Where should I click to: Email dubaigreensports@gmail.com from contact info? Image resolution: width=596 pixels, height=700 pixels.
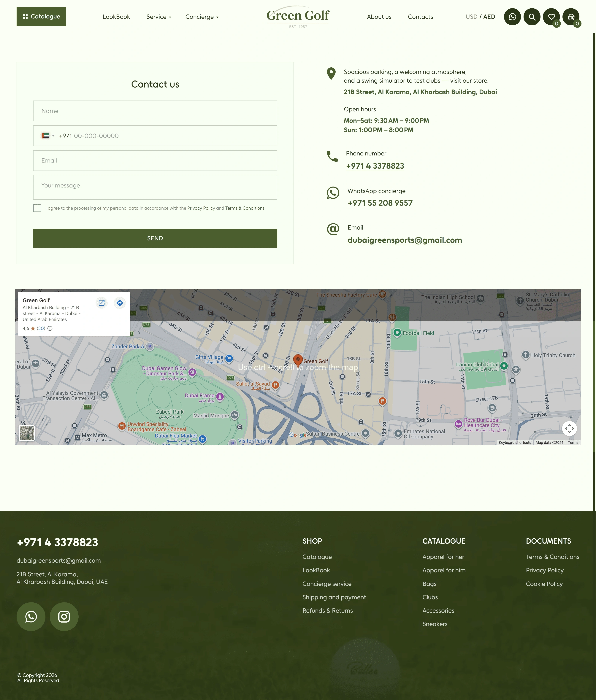coord(405,240)
